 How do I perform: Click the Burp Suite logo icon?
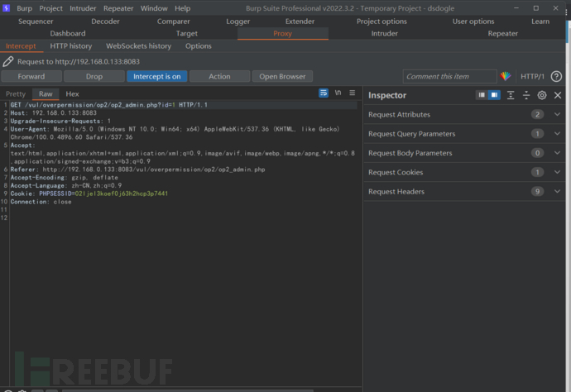(6, 7)
